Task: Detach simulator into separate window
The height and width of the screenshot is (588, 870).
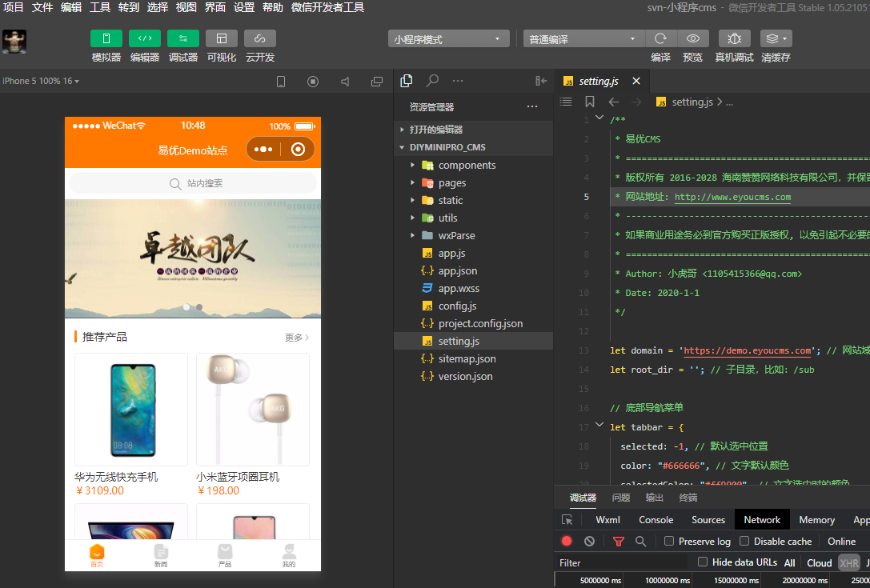Action: [377, 82]
